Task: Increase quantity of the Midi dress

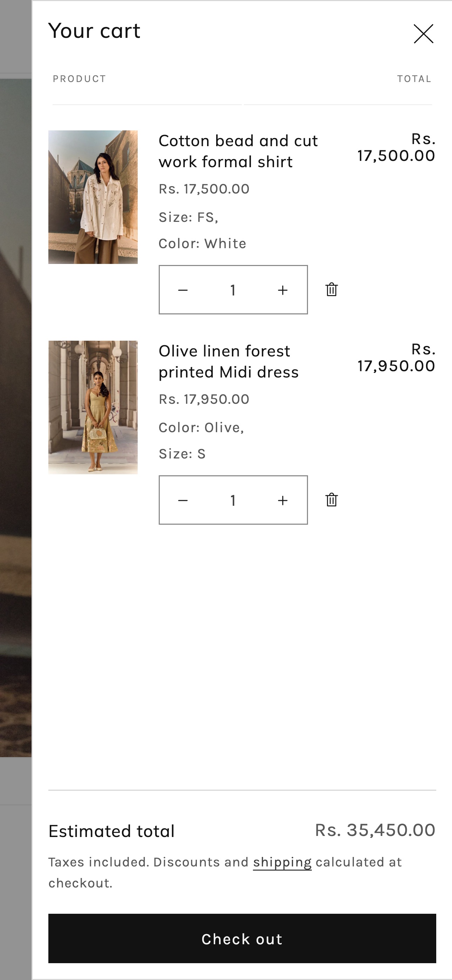Action: pos(282,500)
